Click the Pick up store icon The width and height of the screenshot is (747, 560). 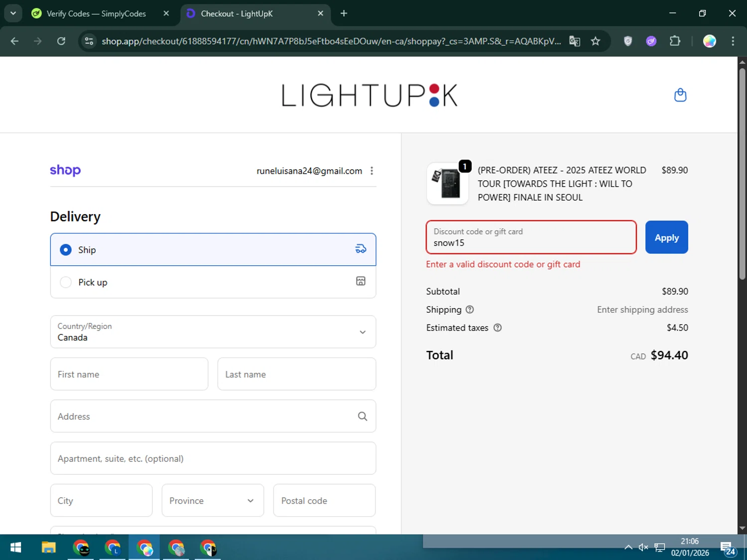(x=361, y=281)
